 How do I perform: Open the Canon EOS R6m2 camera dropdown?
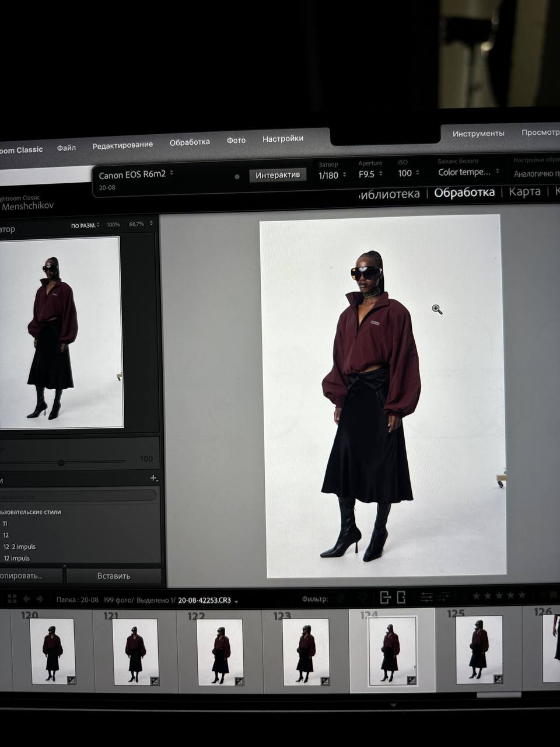click(136, 174)
